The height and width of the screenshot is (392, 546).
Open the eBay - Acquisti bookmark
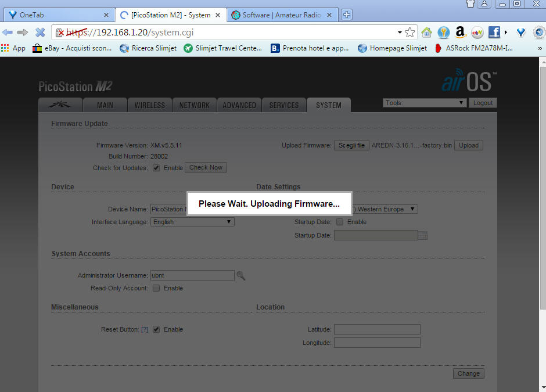tap(72, 48)
